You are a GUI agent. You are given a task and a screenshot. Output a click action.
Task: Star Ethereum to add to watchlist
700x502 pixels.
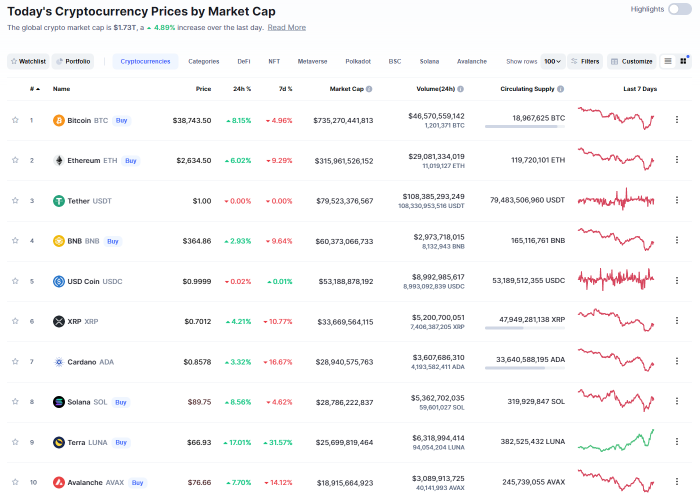point(15,160)
